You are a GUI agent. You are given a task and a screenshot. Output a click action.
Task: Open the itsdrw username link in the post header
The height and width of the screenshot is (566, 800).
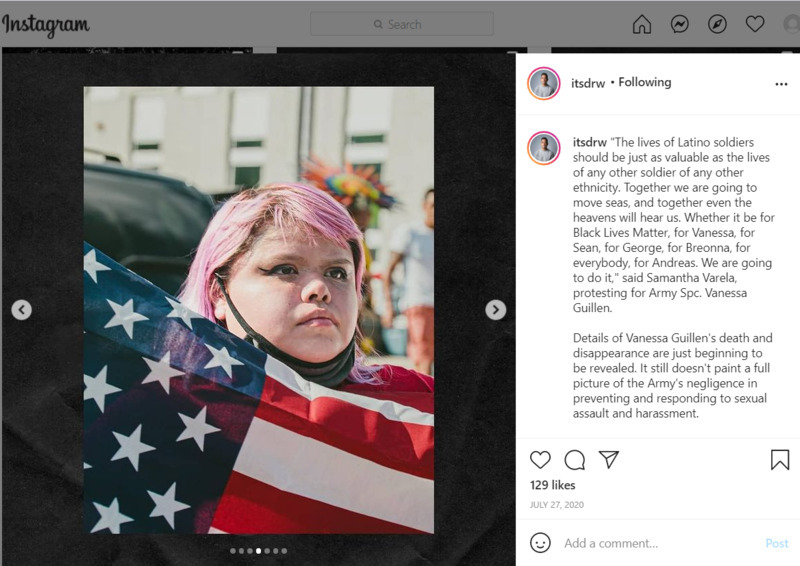588,83
